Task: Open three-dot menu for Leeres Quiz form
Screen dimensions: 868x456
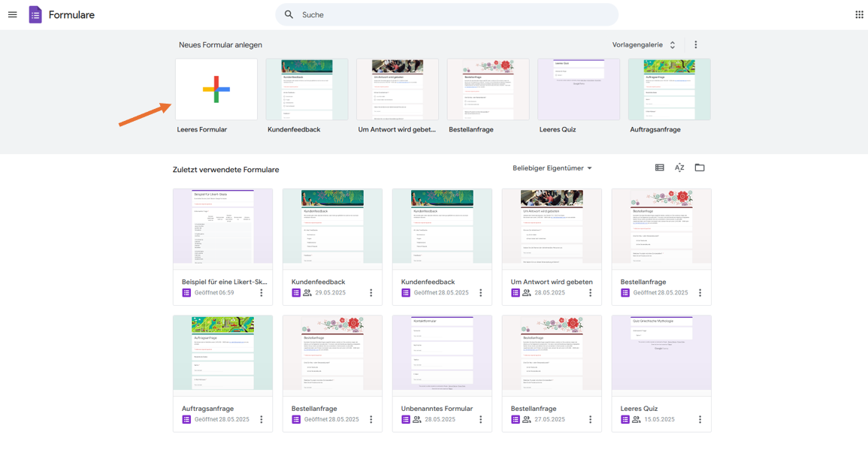Action: [700, 419]
